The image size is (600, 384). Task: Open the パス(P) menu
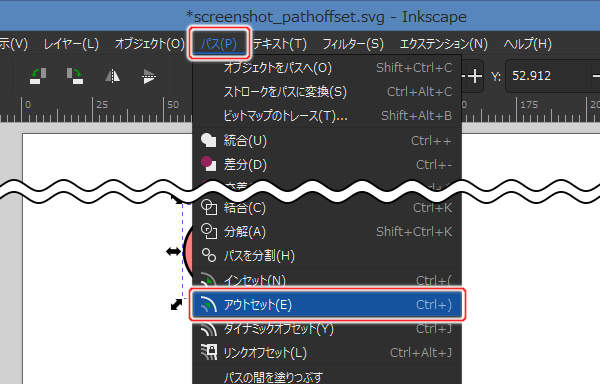[219, 44]
